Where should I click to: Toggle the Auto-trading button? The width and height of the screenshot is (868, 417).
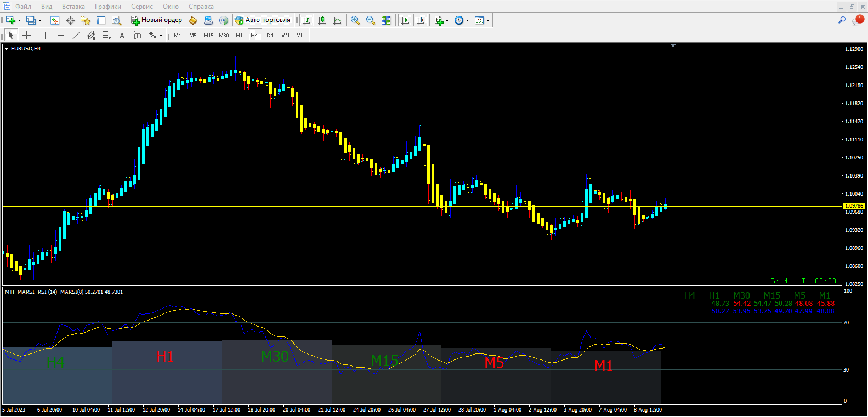263,20
